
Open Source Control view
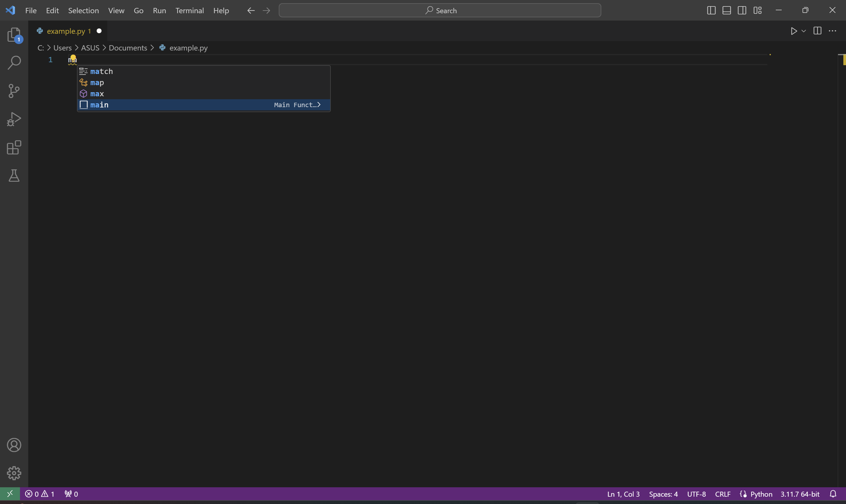pos(14,91)
